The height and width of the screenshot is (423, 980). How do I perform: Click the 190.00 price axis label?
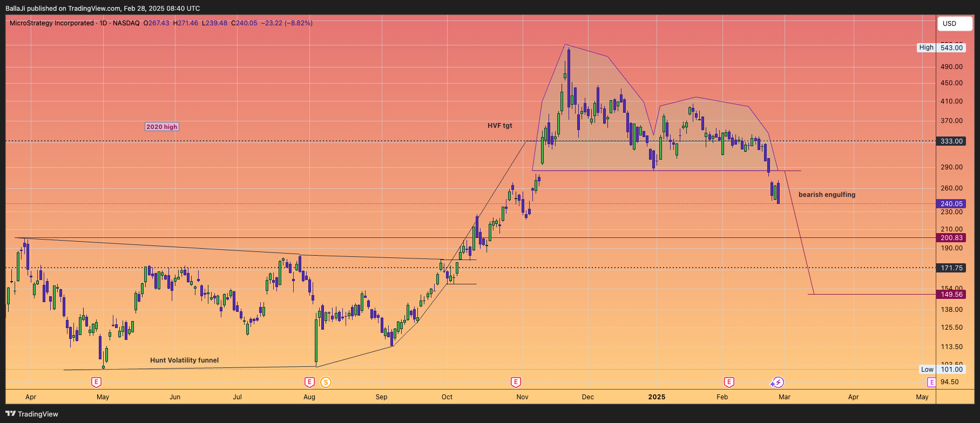(x=951, y=248)
